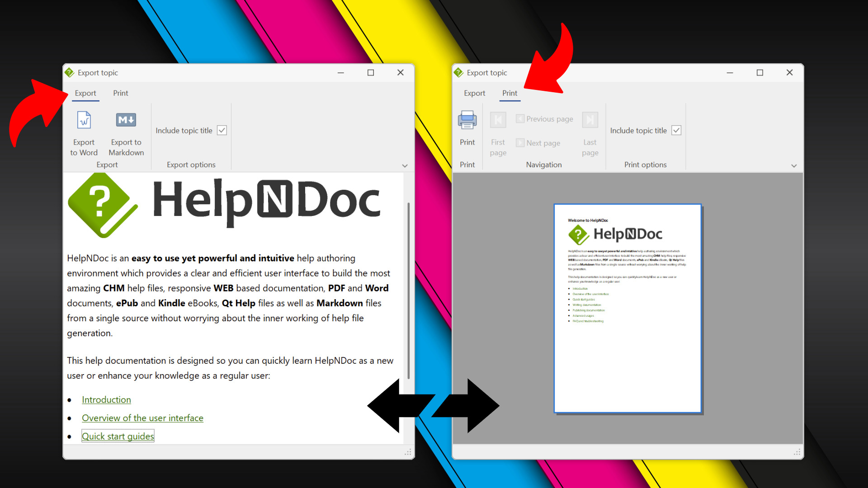This screenshot has width=868, height=488.
Task: Click vertical scrollbar in left window content
Action: [408, 290]
